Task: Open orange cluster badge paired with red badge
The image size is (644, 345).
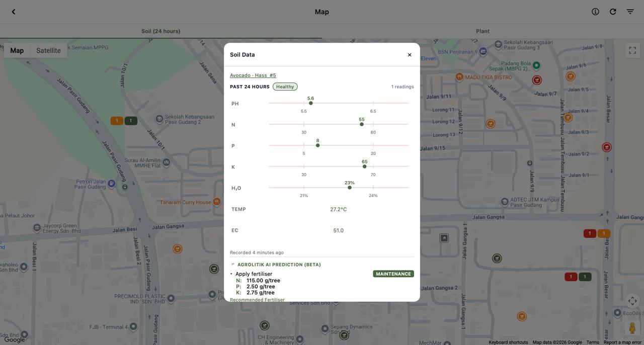Action: point(604,233)
